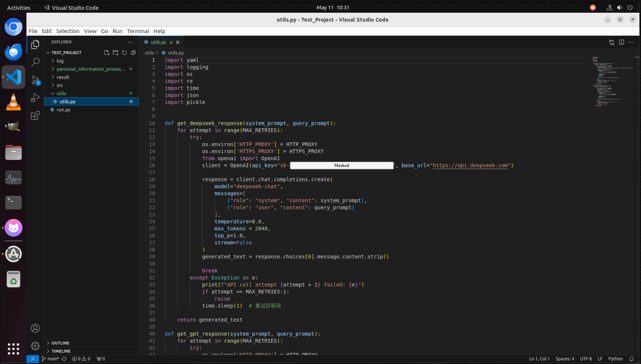Image resolution: width=641 pixels, height=364 pixels.
Task: Open run.py from the Explorer
Action: click(x=63, y=110)
